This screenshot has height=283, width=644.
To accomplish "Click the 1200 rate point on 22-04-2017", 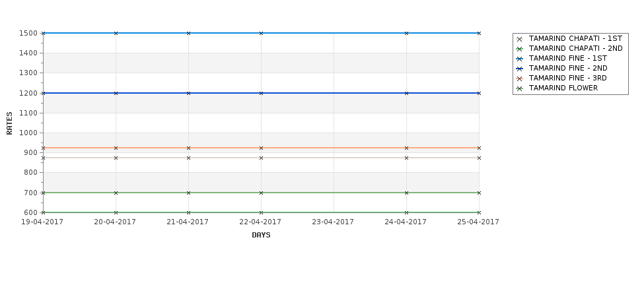I will [261, 93].
